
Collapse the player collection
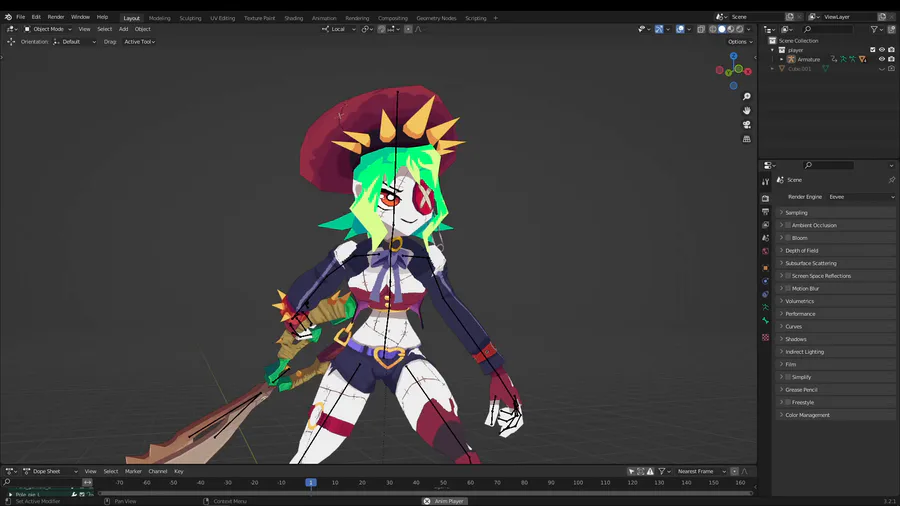(x=773, y=50)
